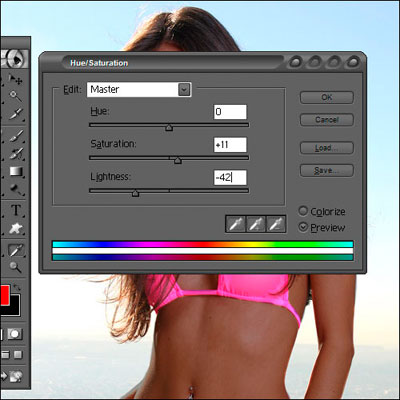Select the Zoom magnifier tool
The height and width of the screenshot is (400, 400).
tap(15, 267)
